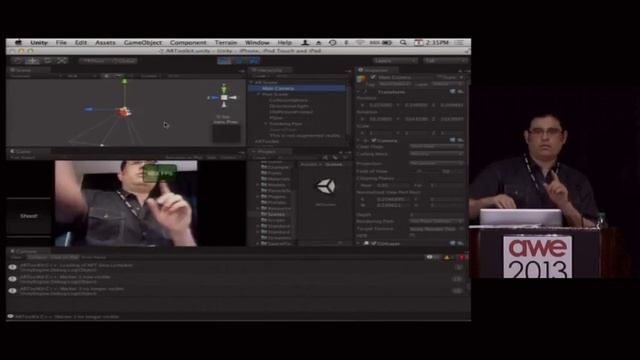Collapse the Transform component foldout

359,92
